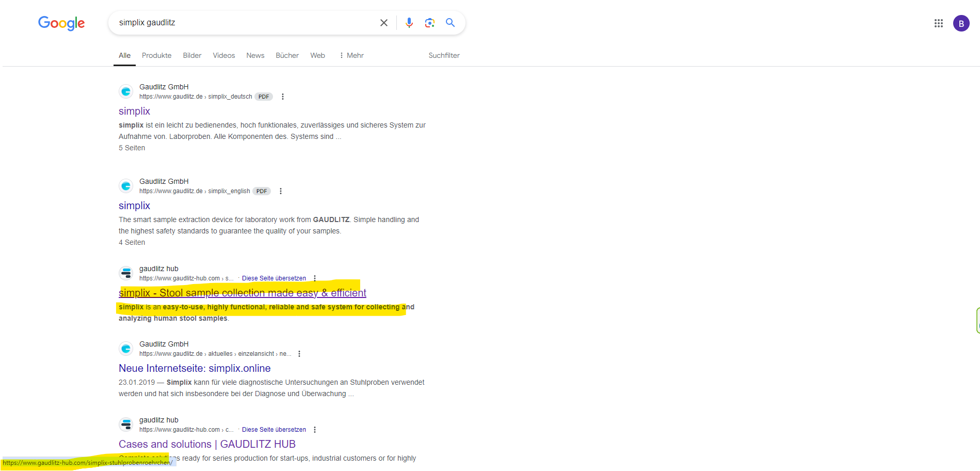This screenshot has height=471, width=980.
Task: Click the Google logo
Action: coord(61,23)
